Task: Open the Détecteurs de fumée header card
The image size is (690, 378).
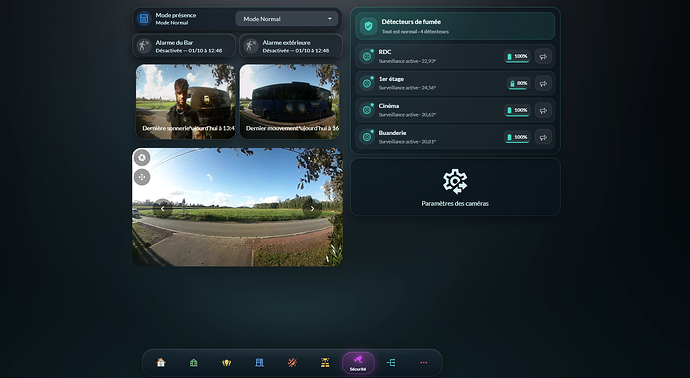Action: (x=455, y=26)
